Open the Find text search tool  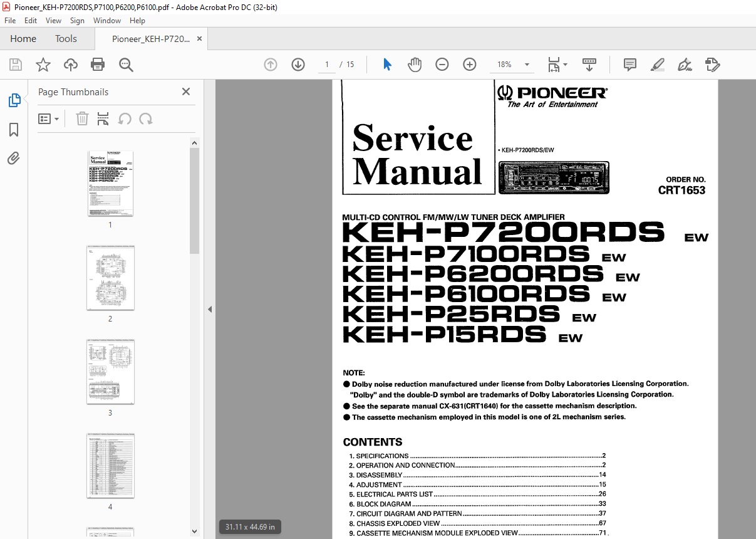click(x=126, y=65)
